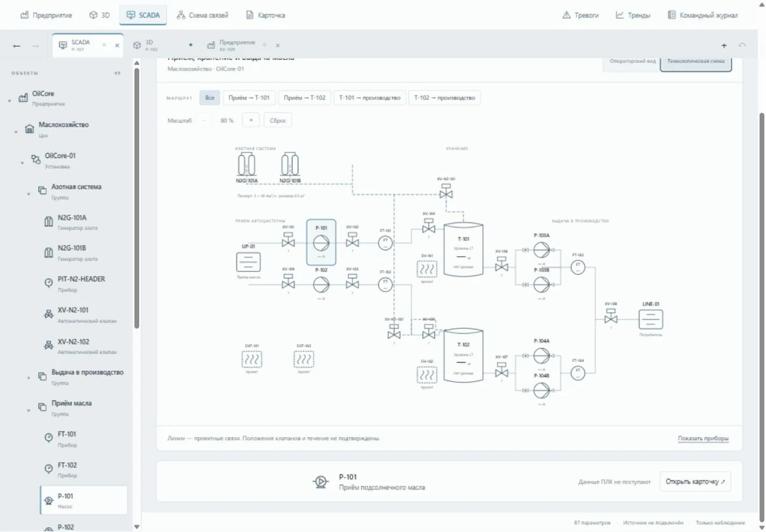
Task: Open the Схема связей top tab
Action: 203,15
